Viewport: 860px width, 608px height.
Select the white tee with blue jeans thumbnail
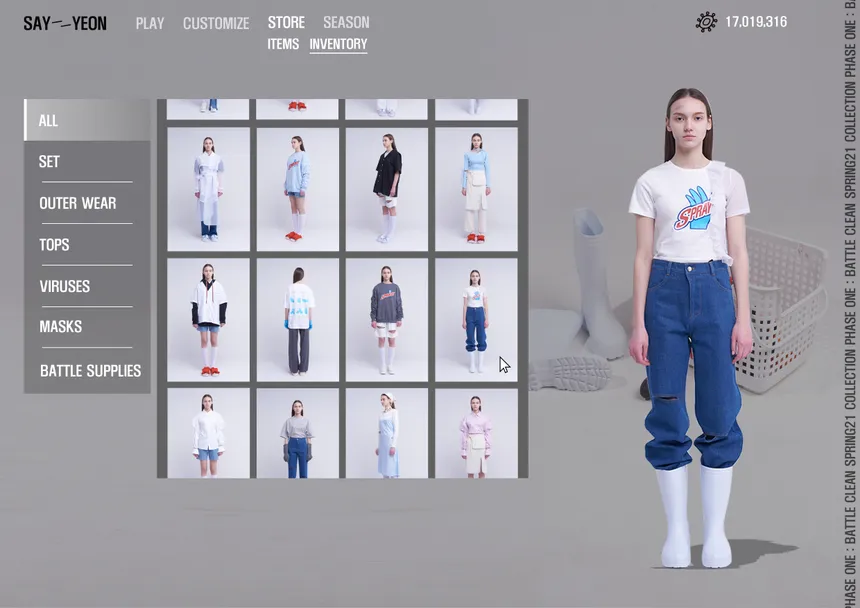[476, 320]
